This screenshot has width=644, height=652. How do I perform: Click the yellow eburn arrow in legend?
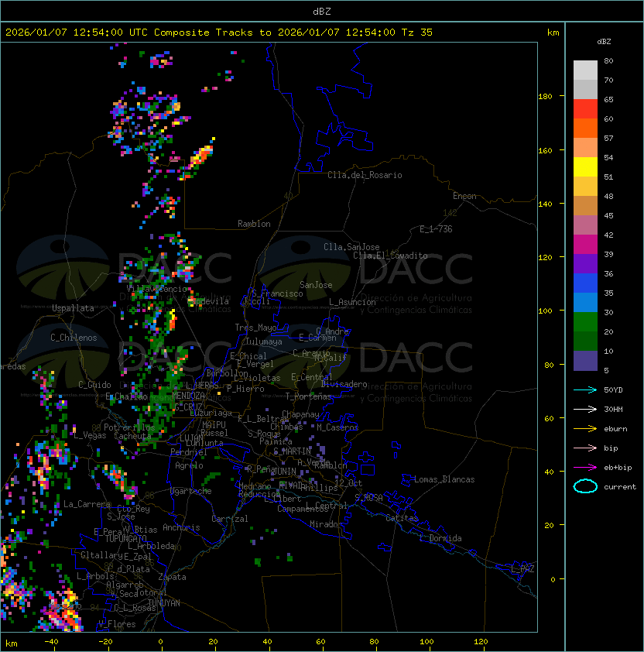pos(585,429)
